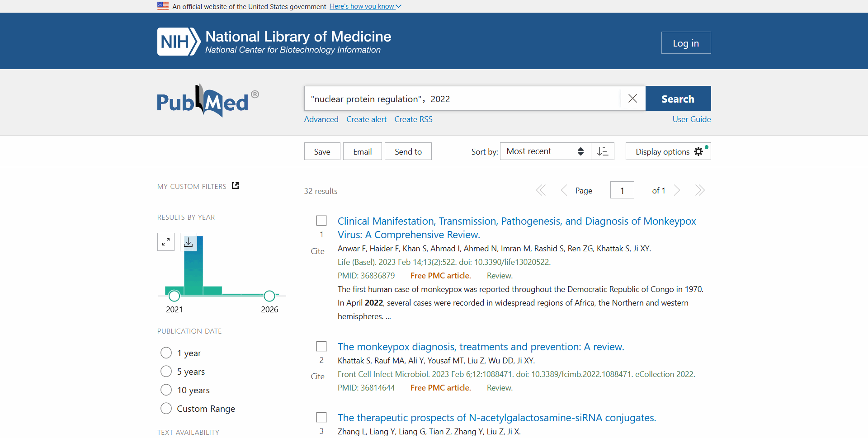Click the 2021 year slider handle
The width and height of the screenshot is (868, 438).
tap(174, 296)
